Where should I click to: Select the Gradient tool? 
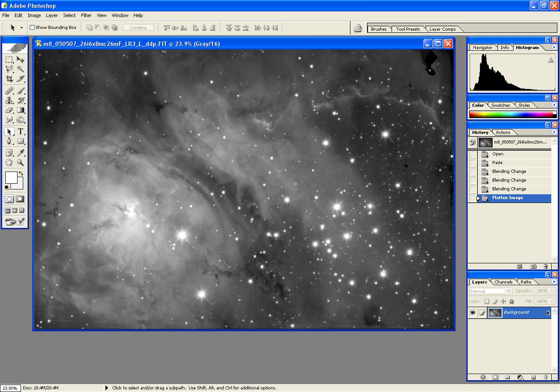click(21, 110)
